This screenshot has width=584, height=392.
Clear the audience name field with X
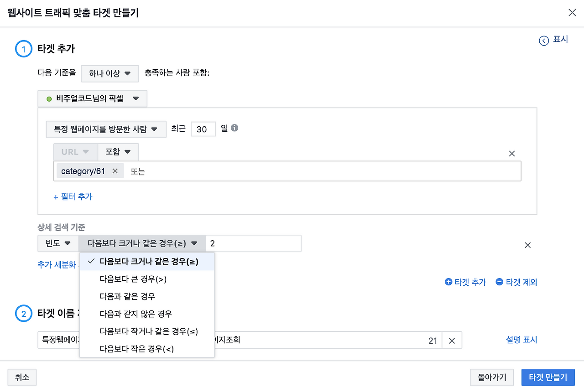(x=452, y=340)
